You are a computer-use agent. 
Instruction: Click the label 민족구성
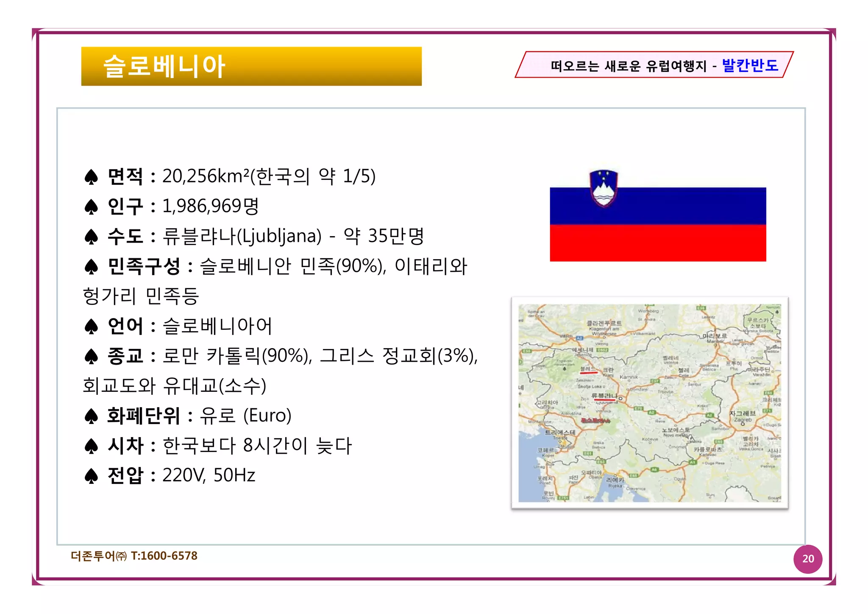pyautogui.click(x=144, y=266)
